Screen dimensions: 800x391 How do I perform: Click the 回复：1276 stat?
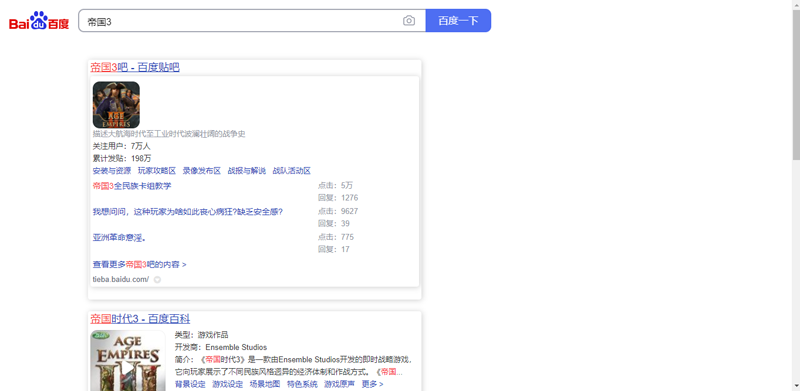point(338,198)
